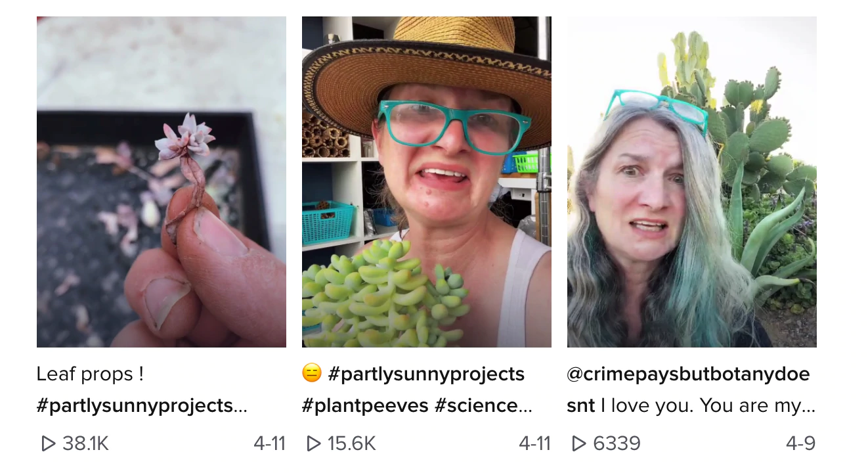Image resolution: width=868 pixels, height=473 pixels.
Task: Click the expressionless emoji in the second caption
Action: pyautogui.click(x=312, y=374)
